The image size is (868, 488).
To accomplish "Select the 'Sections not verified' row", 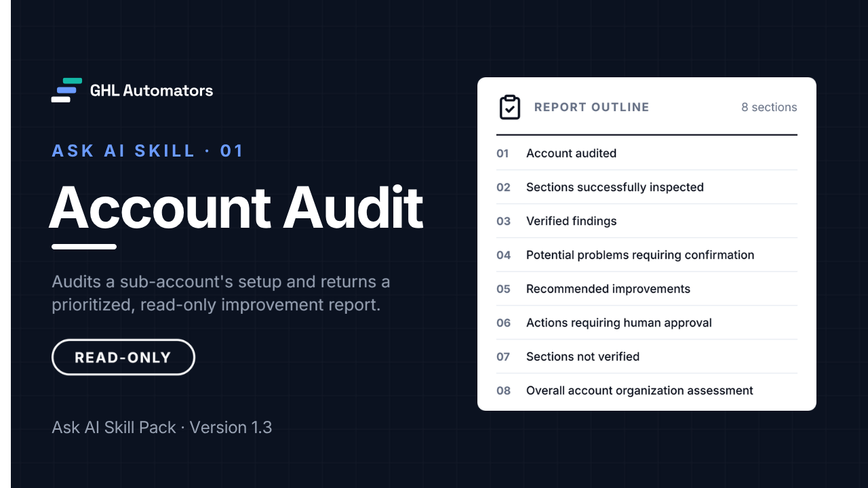I will tap(647, 357).
